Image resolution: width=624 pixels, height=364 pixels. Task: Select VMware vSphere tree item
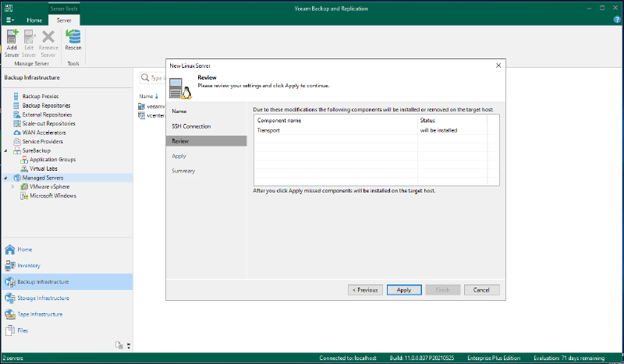[x=49, y=186]
